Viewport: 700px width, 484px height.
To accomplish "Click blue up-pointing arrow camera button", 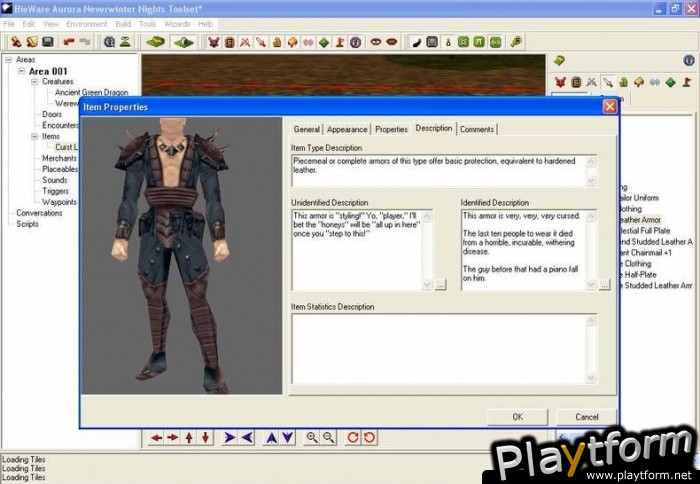I will tap(271, 438).
